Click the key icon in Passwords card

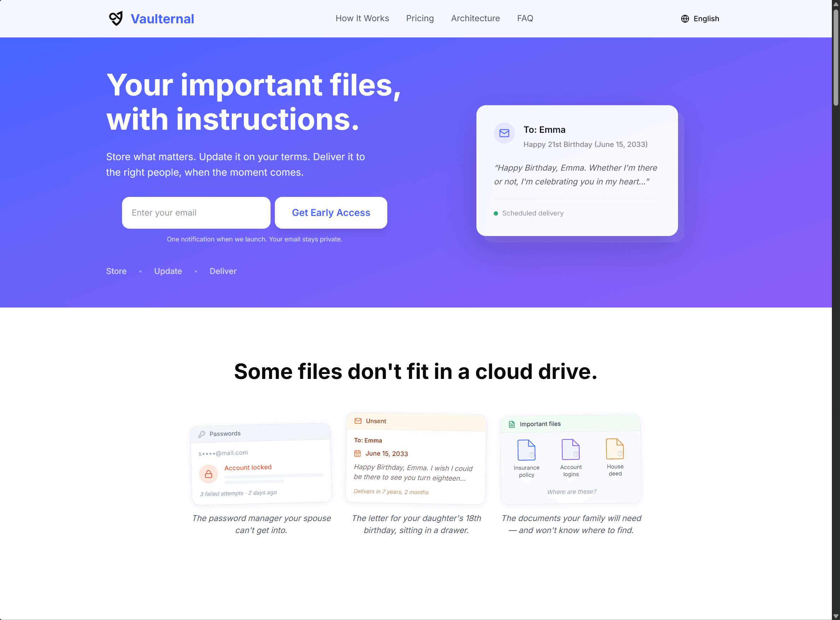point(202,434)
